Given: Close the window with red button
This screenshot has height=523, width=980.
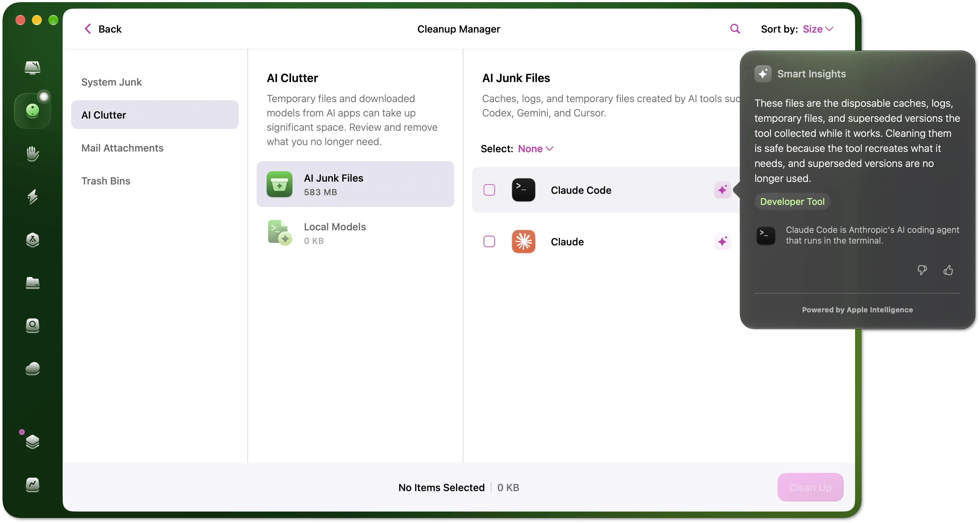Looking at the screenshot, I should (20, 20).
